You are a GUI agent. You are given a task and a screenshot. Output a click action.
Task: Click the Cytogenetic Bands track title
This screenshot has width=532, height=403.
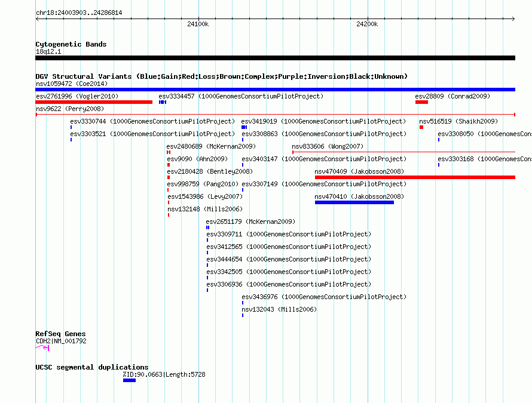(71, 44)
